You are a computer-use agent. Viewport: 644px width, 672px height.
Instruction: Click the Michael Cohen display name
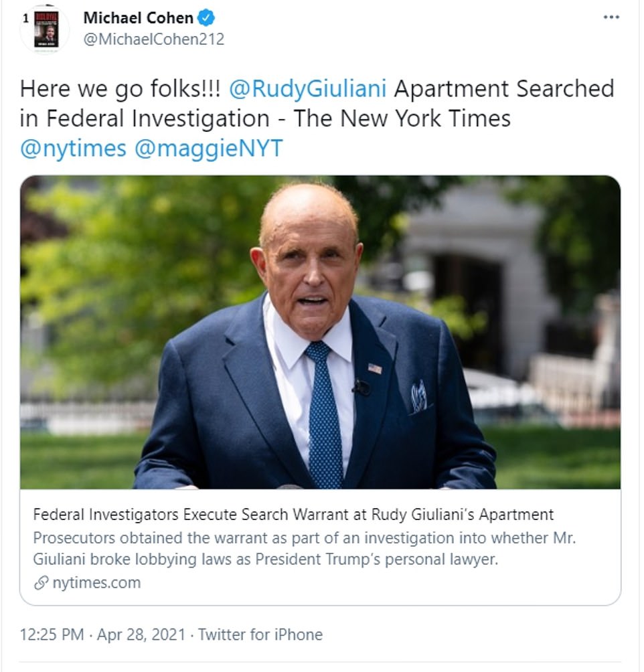pos(139,18)
